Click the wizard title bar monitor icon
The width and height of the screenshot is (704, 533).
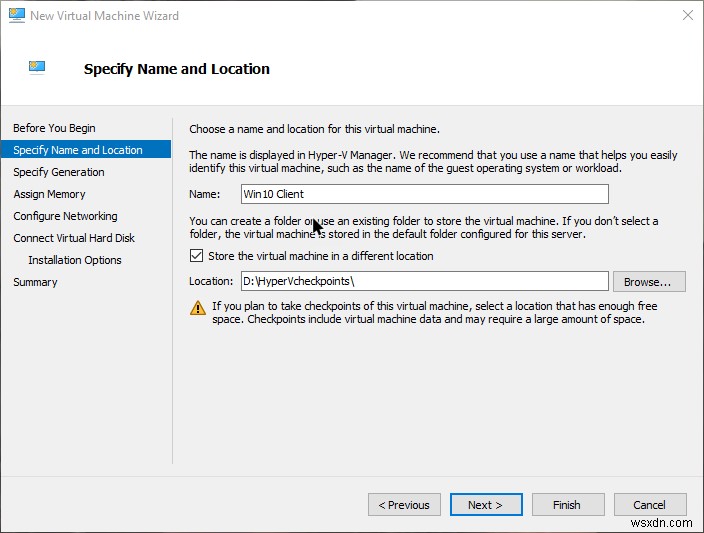[17, 15]
